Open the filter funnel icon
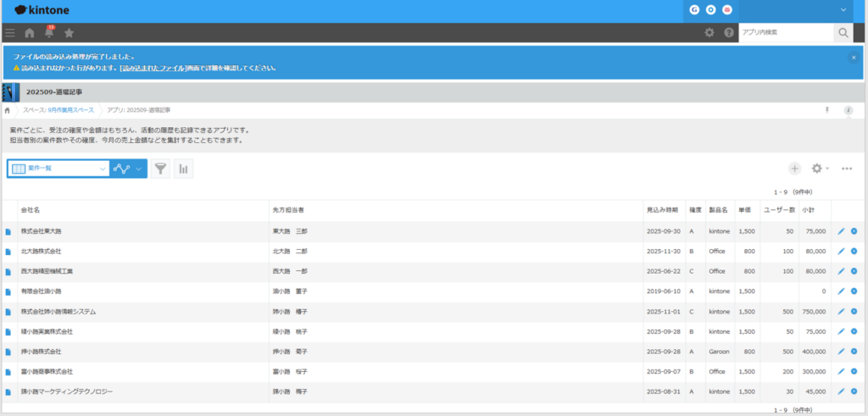Screen dimensions: 868x416 coord(160,169)
